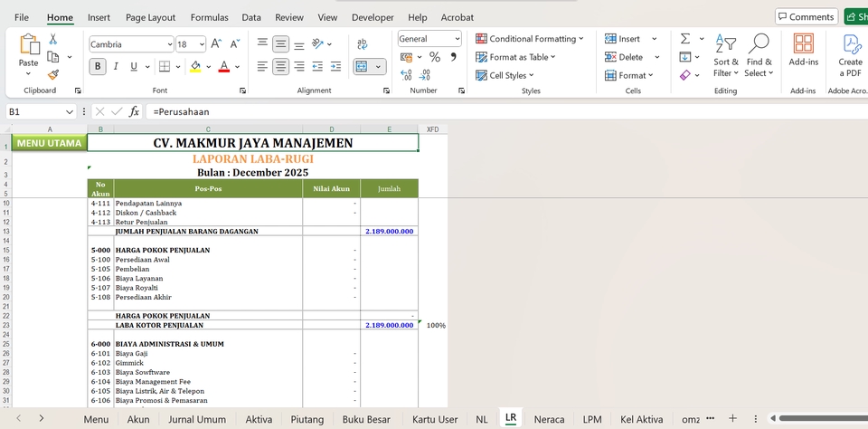Toggle Center horizontal alignment
The image size is (868, 429).
[280, 66]
